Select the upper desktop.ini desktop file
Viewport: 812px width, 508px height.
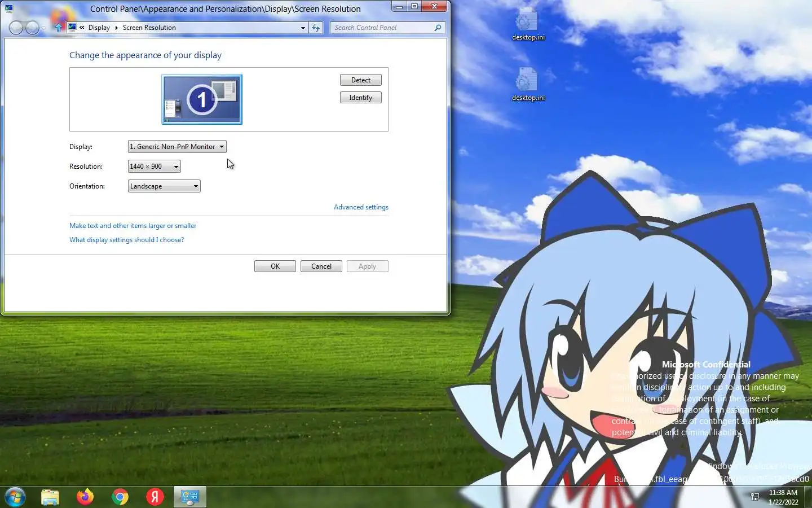click(528, 24)
